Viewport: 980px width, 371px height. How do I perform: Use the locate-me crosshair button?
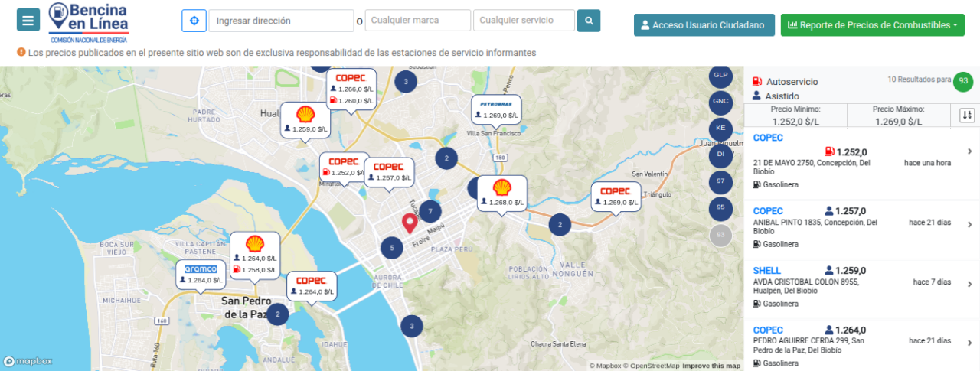coord(194,21)
